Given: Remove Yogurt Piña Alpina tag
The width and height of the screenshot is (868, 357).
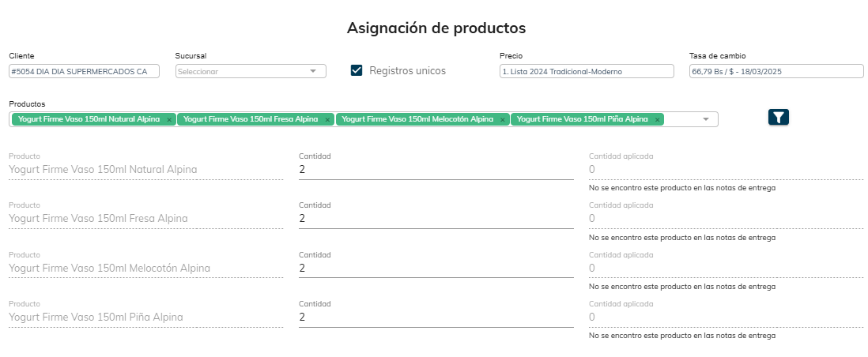Looking at the screenshot, I should pyautogui.click(x=657, y=120).
